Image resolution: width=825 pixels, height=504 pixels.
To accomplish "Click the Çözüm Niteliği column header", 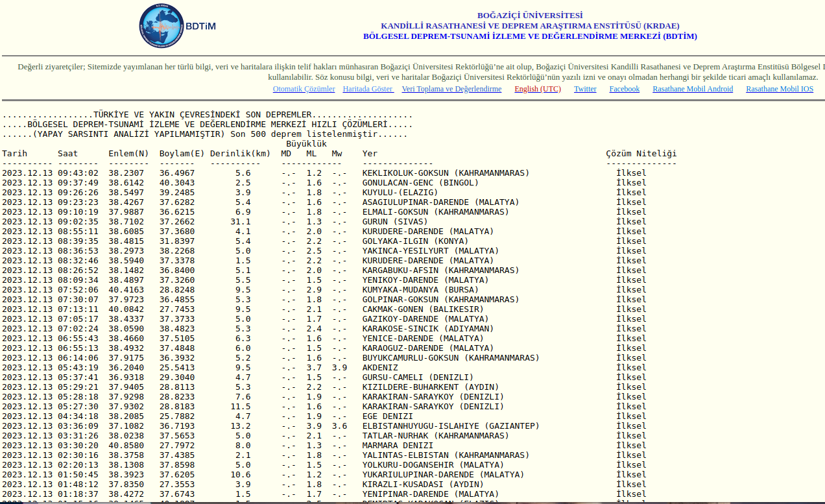I will [x=641, y=154].
